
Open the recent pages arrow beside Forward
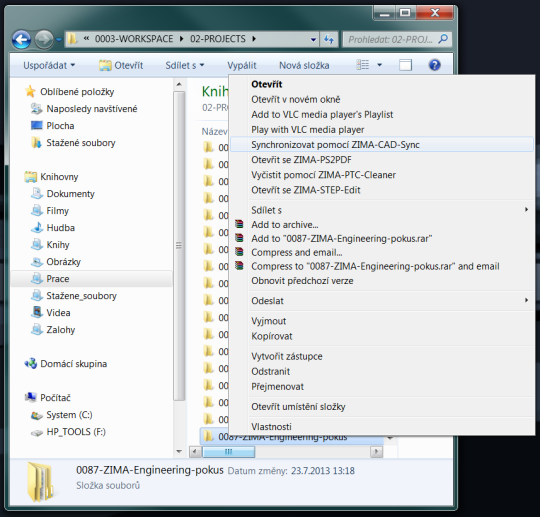(59, 40)
